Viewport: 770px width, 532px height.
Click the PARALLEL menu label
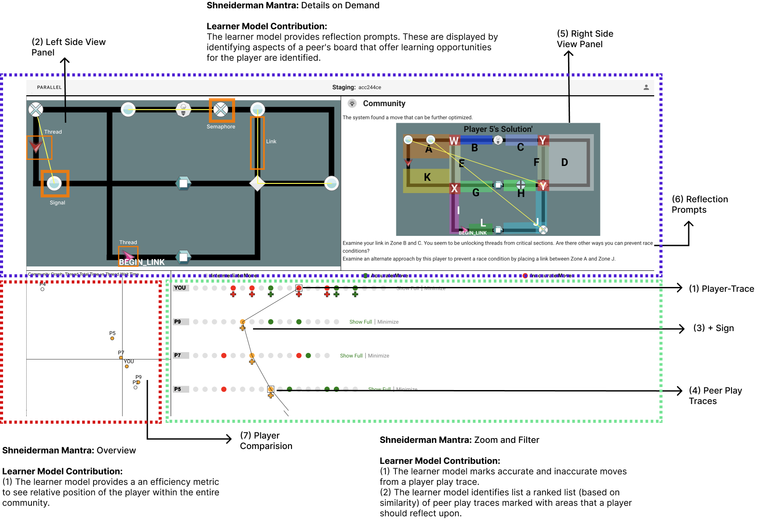pos(49,87)
